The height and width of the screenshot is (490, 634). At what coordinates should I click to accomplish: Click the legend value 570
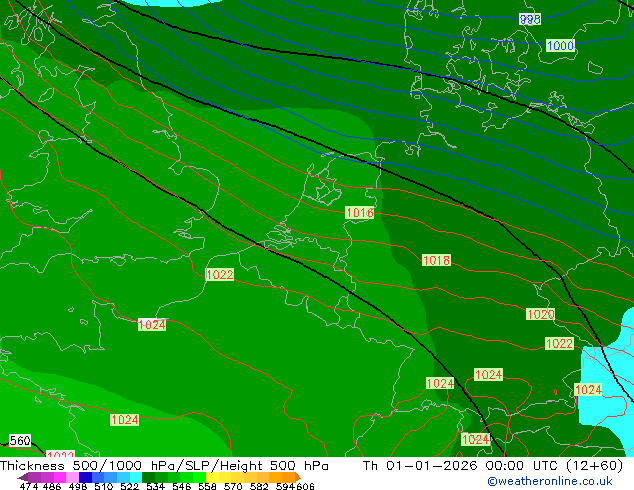tap(233, 486)
